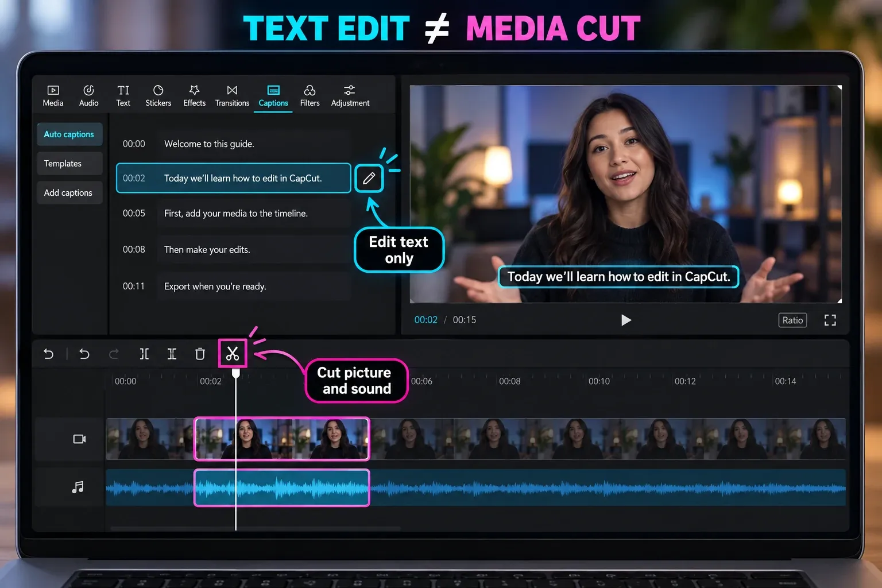Open the Effects panel
The image size is (882, 588).
194,96
